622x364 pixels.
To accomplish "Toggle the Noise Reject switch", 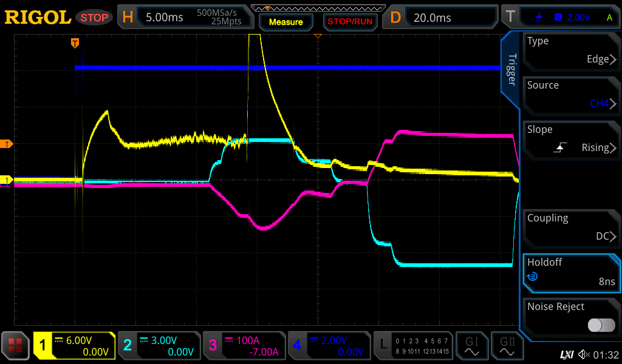I will tap(601, 325).
